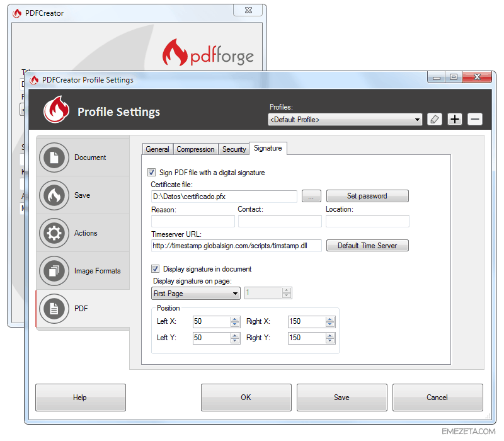Click the rename profile pencil icon
Screen dimensions: 504x441
click(435, 119)
